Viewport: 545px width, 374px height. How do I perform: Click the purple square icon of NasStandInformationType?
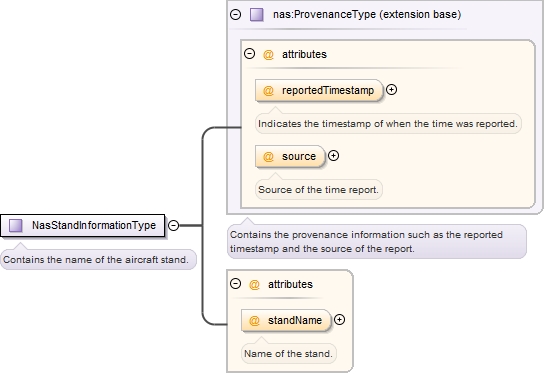(16, 225)
